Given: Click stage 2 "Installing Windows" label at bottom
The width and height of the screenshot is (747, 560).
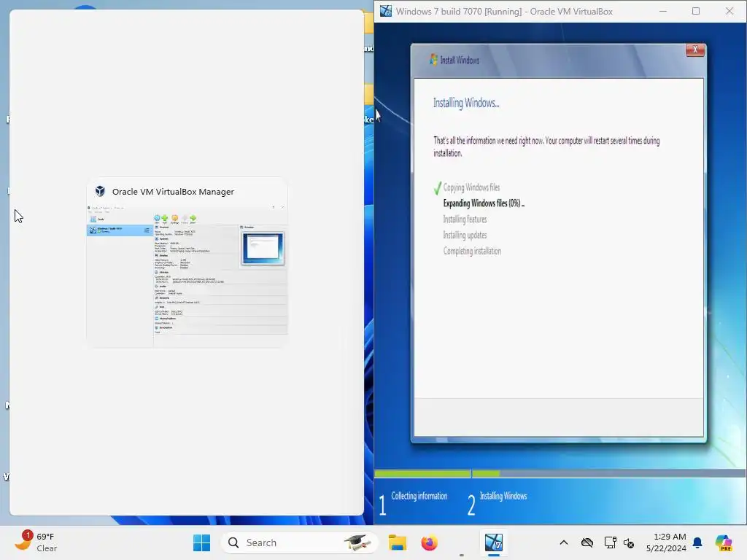Looking at the screenshot, I should click(503, 496).
